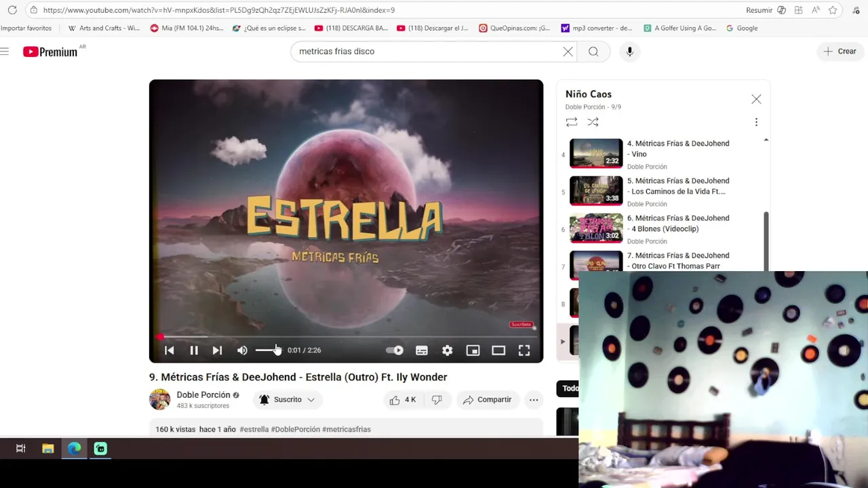Screen dimensions: 868x488
Task: Open File Explorer from the taskbar
Action: point(47,449)
